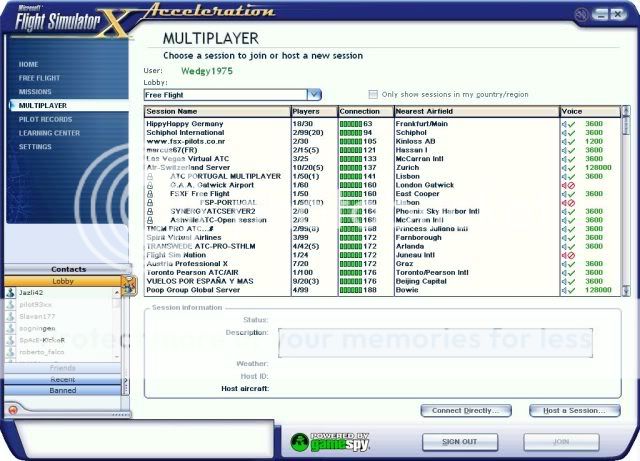
Task: Click the Jazli42 contact avatar icon
Action: coord(10,292)
